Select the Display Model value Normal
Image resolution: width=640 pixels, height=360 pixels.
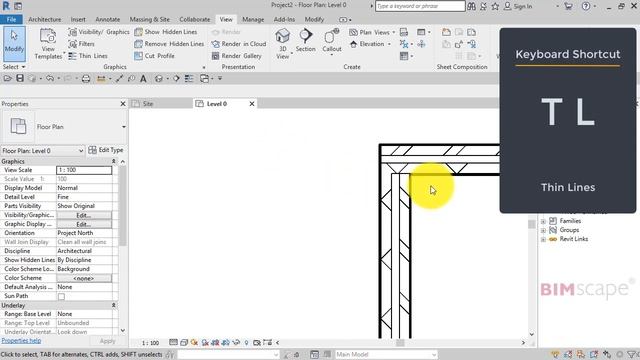(84, 188)
